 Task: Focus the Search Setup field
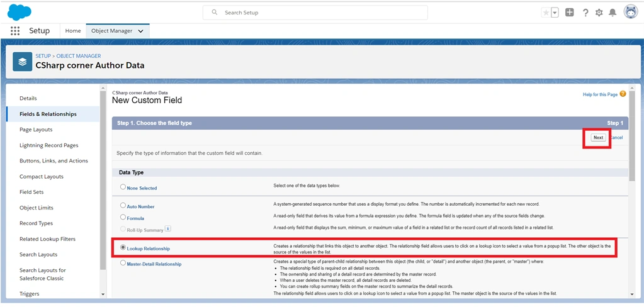(315, 13)
